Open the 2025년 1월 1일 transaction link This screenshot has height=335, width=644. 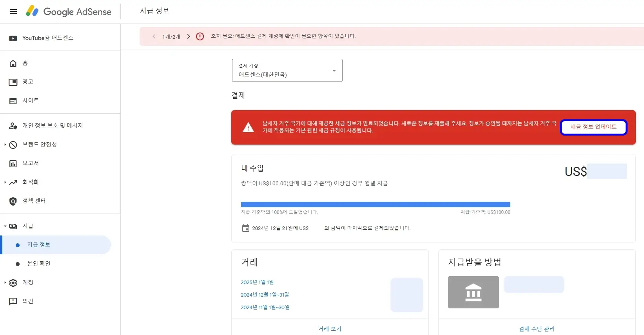pyautogui.click(x=257, y=282)
